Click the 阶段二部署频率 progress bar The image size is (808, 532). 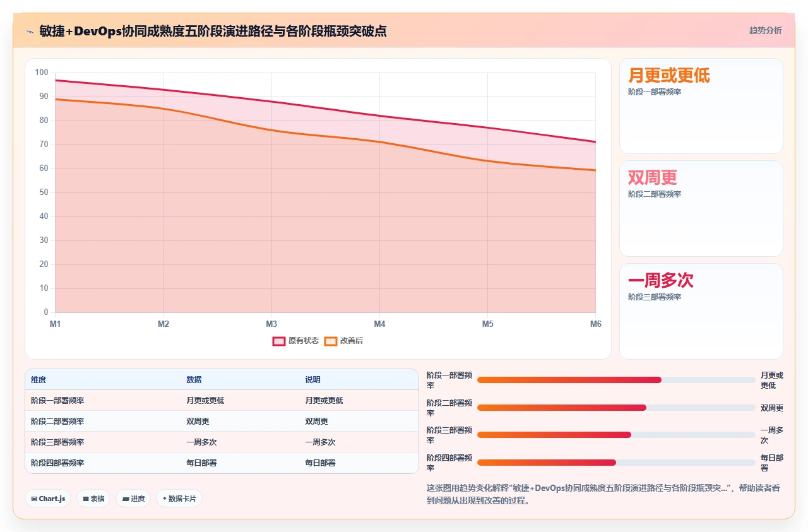[616, 408]
